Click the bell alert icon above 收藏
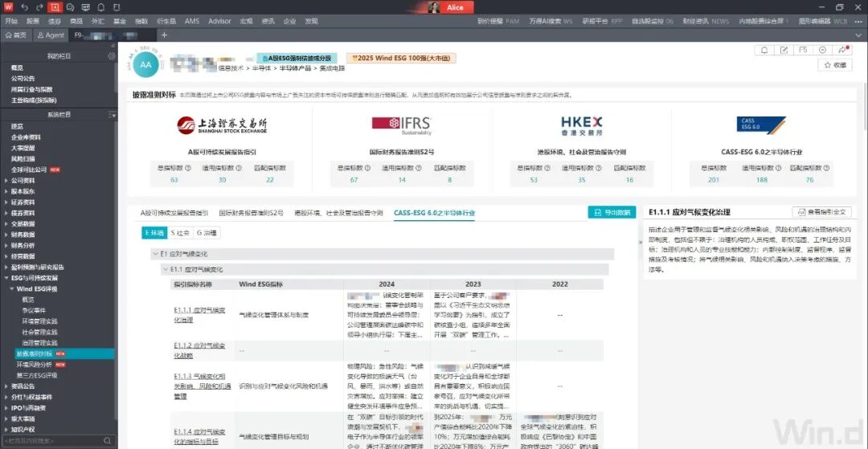Image resolution: width=868 pixels, height=449 pixels. (764, 50)
